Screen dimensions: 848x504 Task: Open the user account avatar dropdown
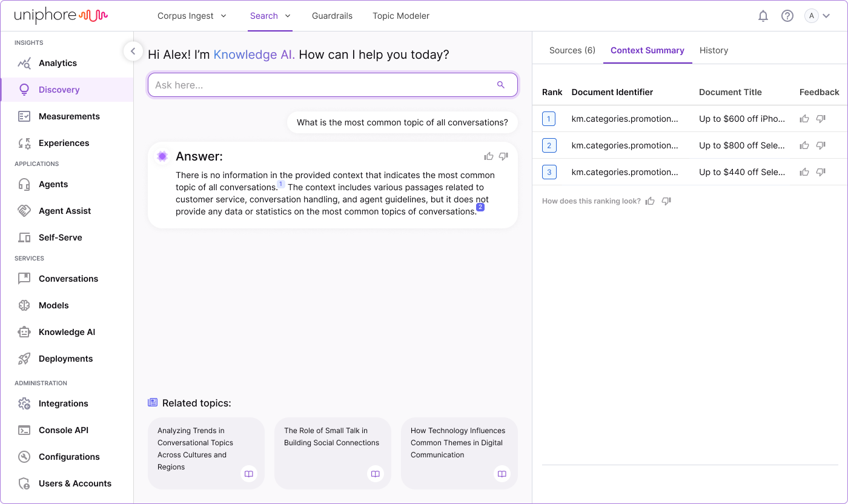pyautogui.click(x=817, y=16)
